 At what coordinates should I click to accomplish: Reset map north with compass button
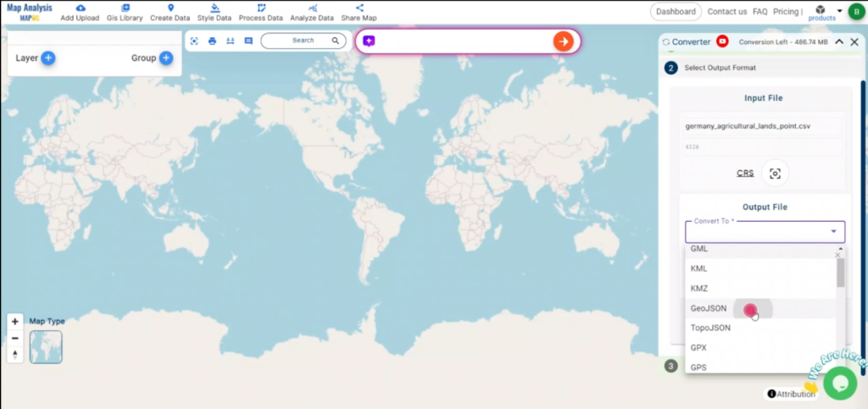(x=15, y=355)
